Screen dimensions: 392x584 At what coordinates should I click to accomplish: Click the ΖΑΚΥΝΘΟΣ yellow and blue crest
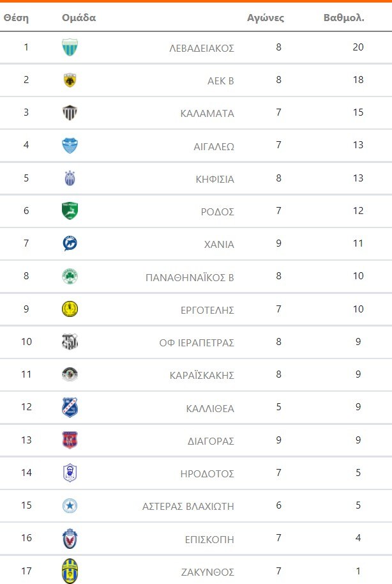click(70, 571)
